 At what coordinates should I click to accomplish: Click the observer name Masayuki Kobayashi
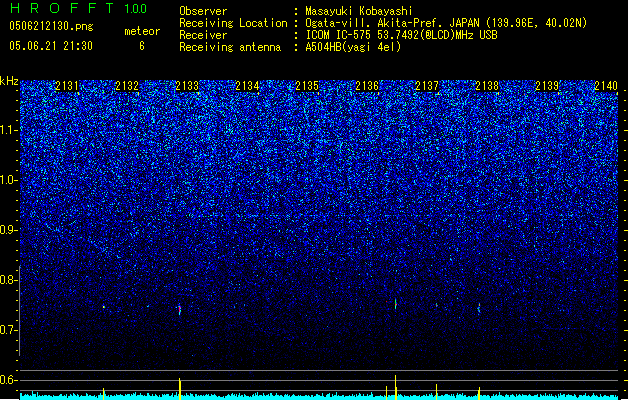[x=359, y=11]
